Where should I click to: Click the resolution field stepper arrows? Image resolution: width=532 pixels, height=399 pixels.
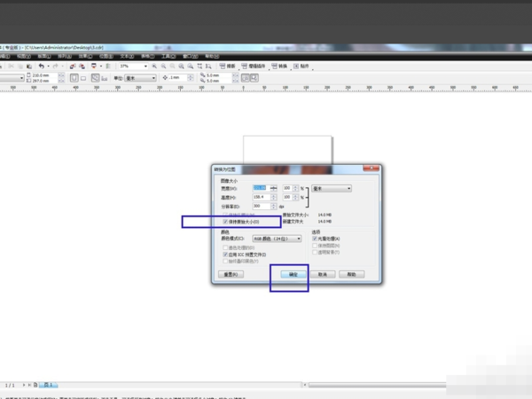(x=273, y=206)
